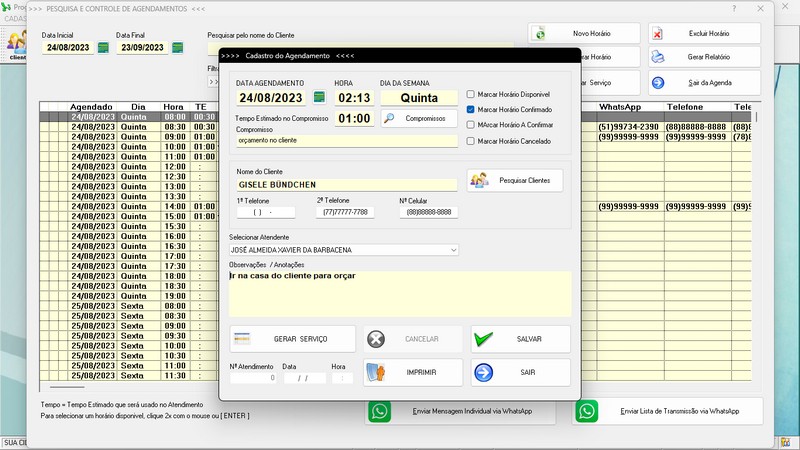Click the Nº Celular input field

[x=429, y=212]
